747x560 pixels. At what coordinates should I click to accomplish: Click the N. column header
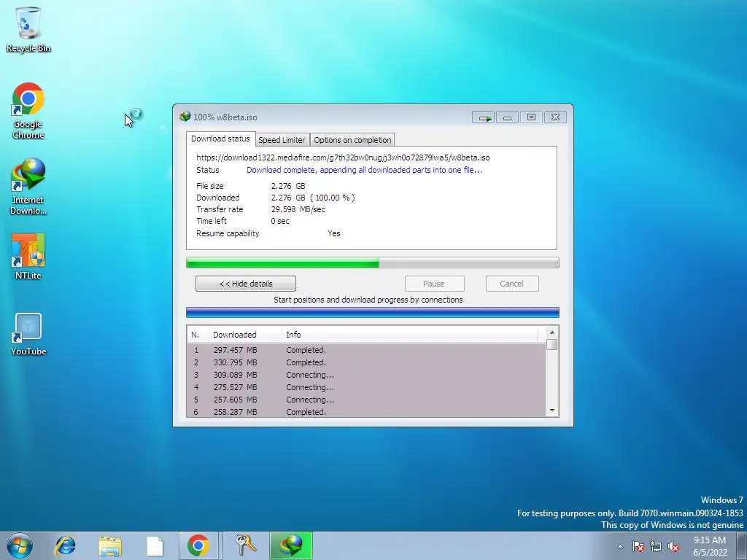197,335
